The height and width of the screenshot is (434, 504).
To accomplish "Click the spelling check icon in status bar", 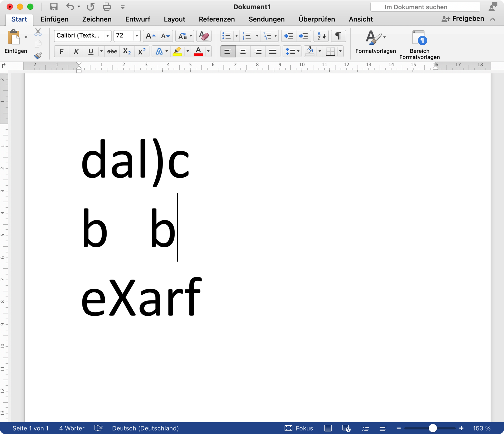I will coord(98,428).
